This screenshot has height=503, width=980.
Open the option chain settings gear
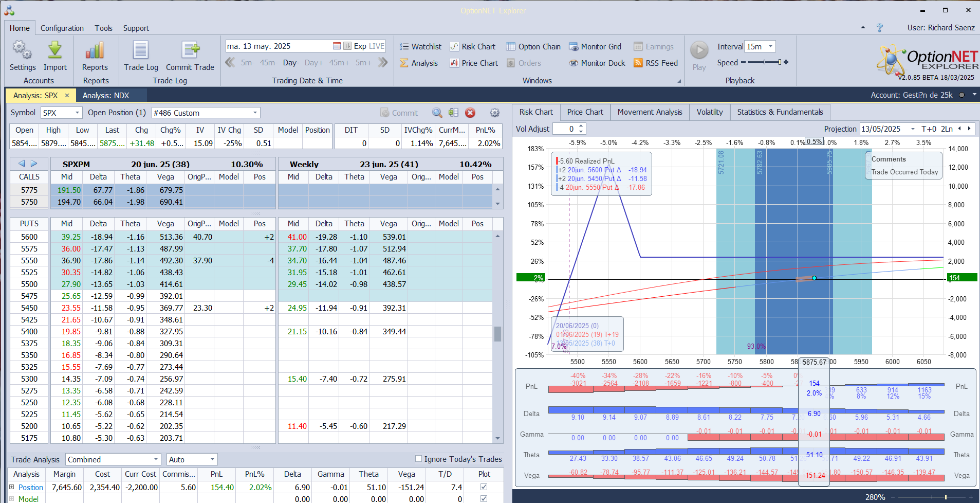point(495,113)
